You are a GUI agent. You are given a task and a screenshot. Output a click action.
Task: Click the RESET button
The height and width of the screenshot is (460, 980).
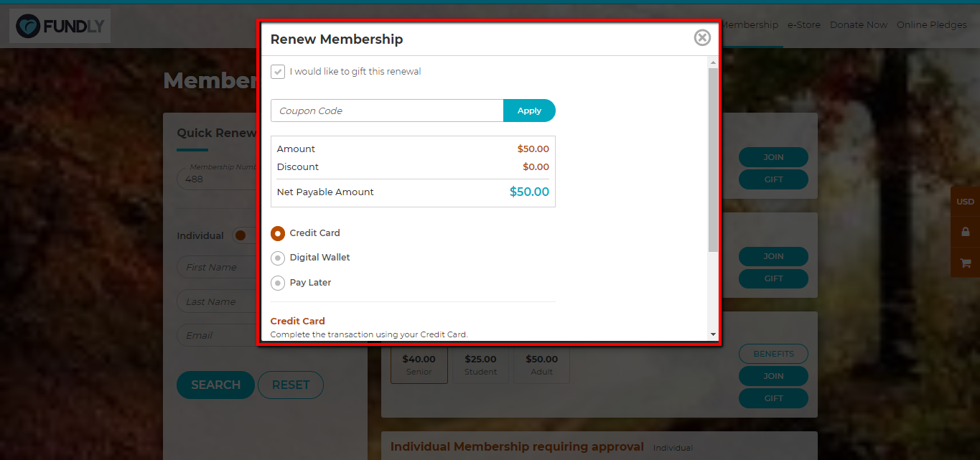coord(291,385)
